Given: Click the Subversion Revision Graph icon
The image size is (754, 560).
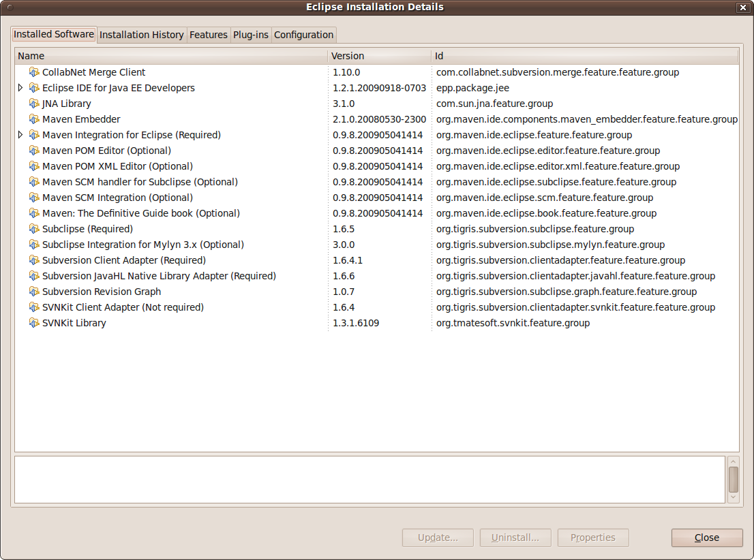Looking at the screenshot, I should tap(34, 292).
